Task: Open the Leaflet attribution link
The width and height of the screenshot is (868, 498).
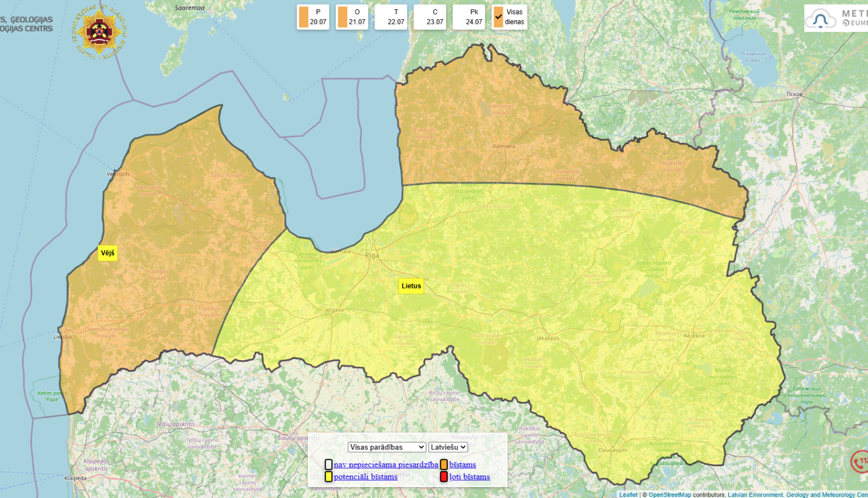Action: (x=628, y=495)
